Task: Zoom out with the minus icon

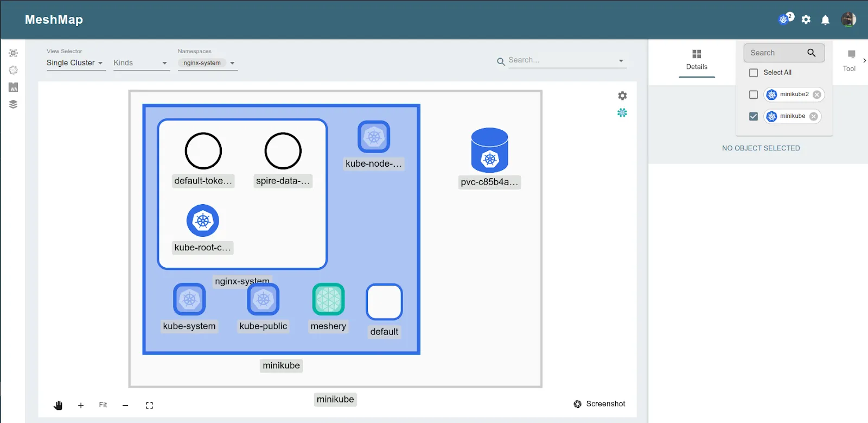Action: (125, 405)
